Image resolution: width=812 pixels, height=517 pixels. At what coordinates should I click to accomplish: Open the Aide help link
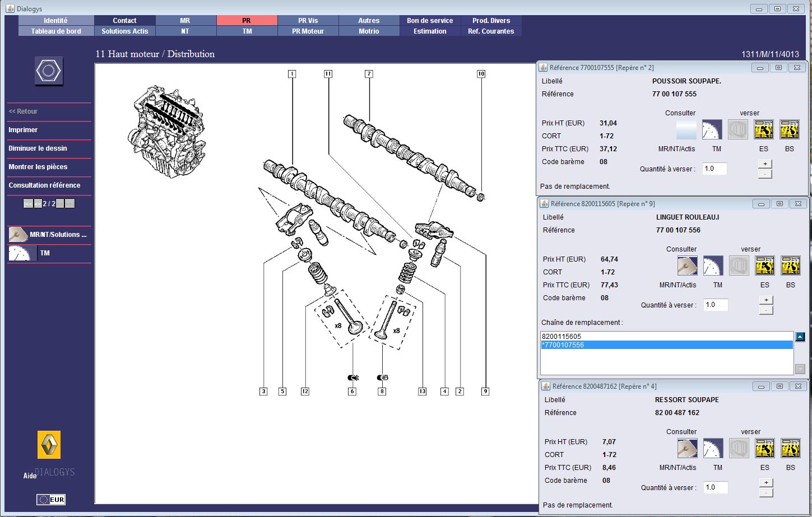[30, 476]
